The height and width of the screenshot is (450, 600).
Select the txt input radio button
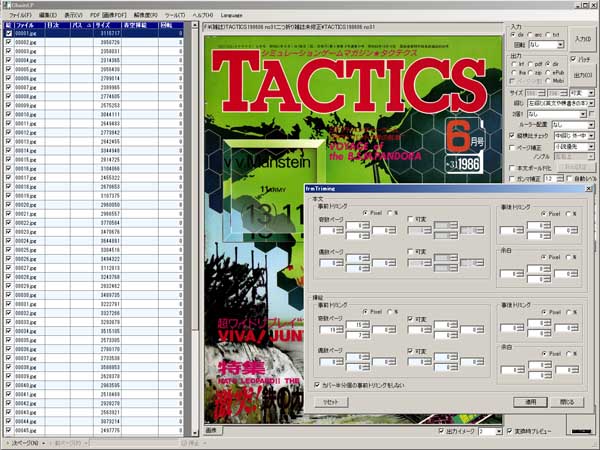click(548, 34)
